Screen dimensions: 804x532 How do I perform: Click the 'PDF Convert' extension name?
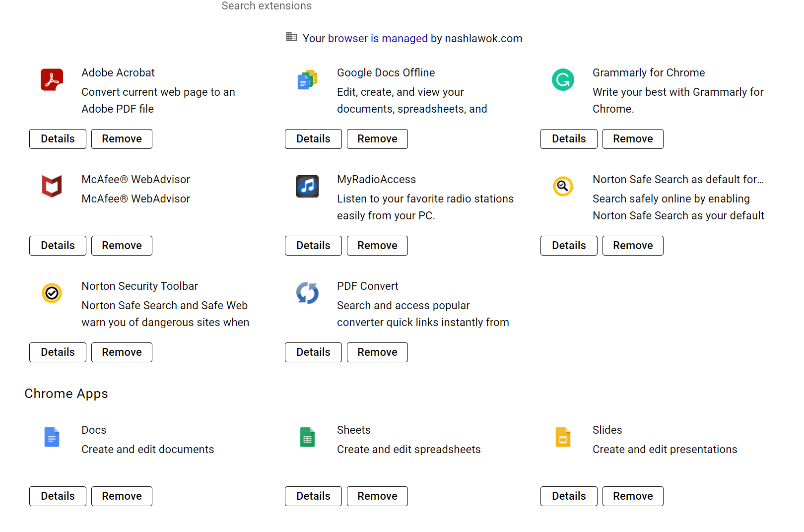(368, 286)
